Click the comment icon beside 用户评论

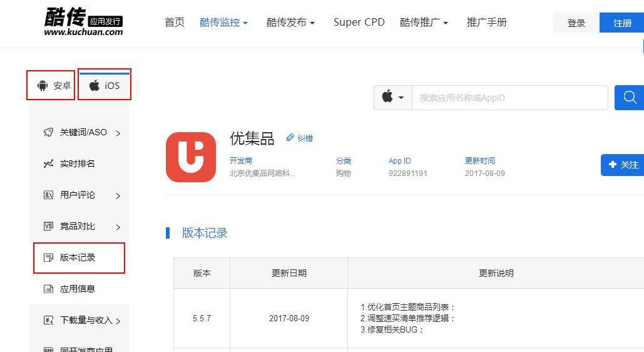[x=48, y=195]
